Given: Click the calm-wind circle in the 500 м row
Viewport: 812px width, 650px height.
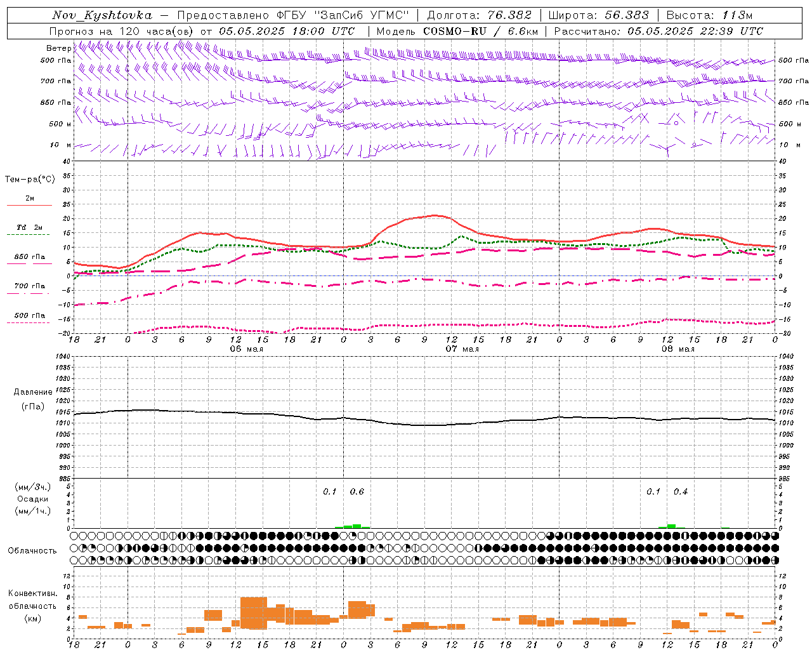Looking at the screenshot, I should (676, 123).
